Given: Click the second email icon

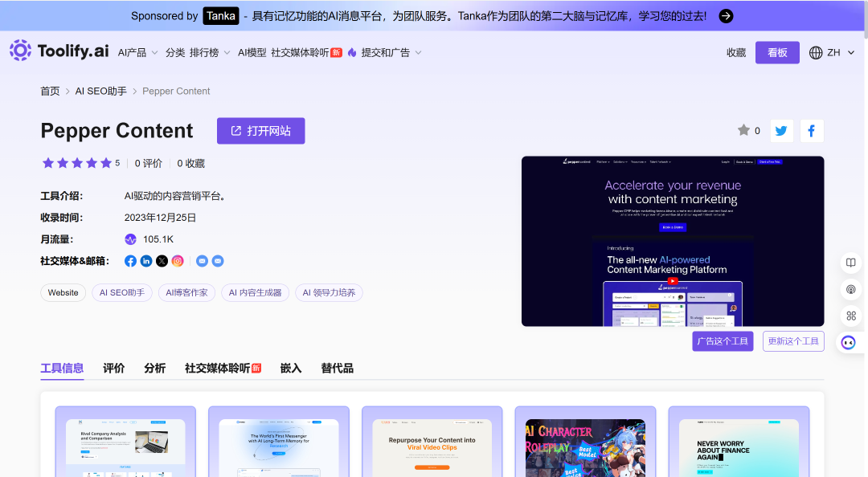Looking at the screenshot, I should [x=218, y=261].
